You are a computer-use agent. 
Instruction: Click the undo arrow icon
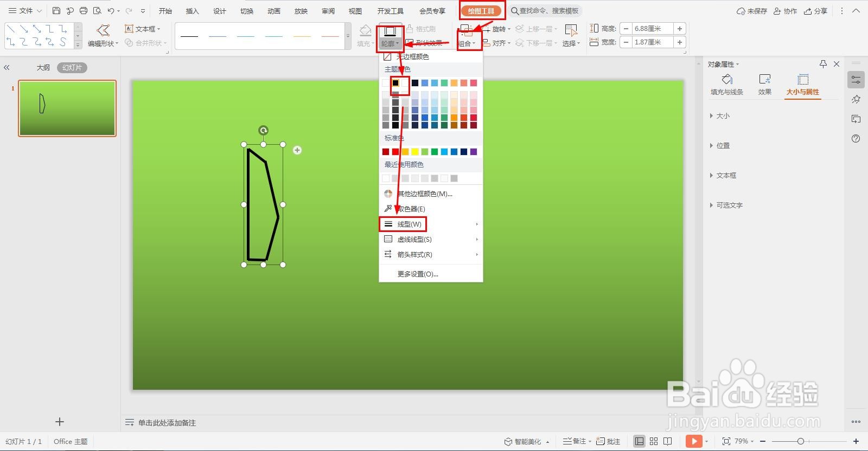(x=111, y=11)
